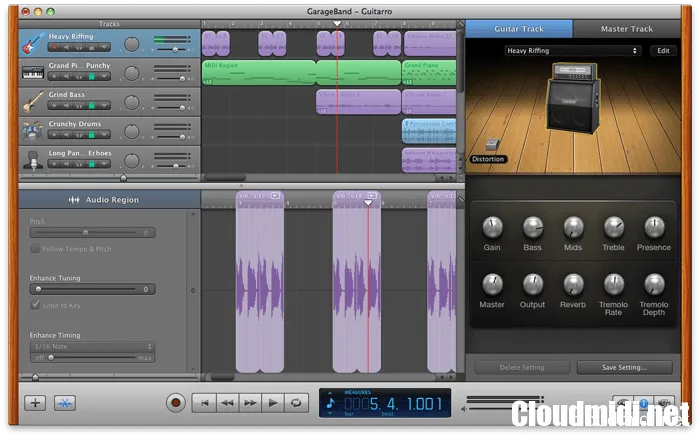Click the track editor scissors button
The width and height of the screenshot is (700, 437).
coord(64,403)
